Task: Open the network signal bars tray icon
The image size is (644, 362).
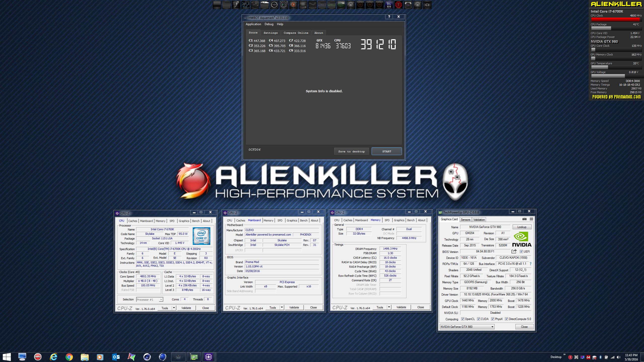Action: pyautogui.click(x=613, y=357)
